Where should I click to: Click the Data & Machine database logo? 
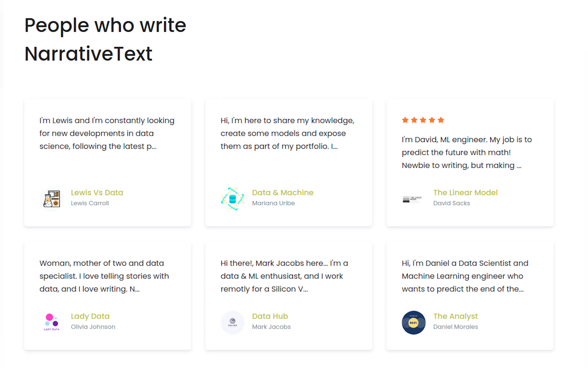[x=232, y=199]
